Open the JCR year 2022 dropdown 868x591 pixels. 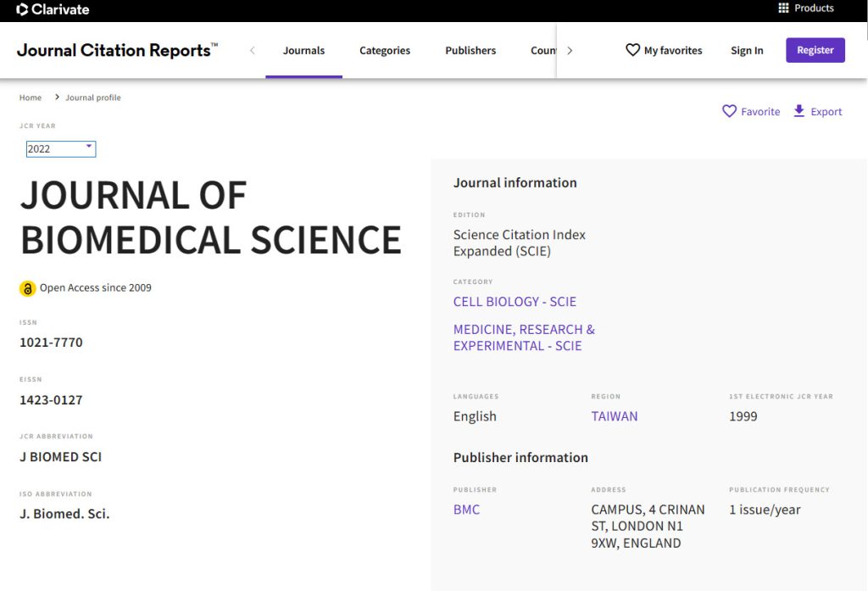tap(61, 149)
